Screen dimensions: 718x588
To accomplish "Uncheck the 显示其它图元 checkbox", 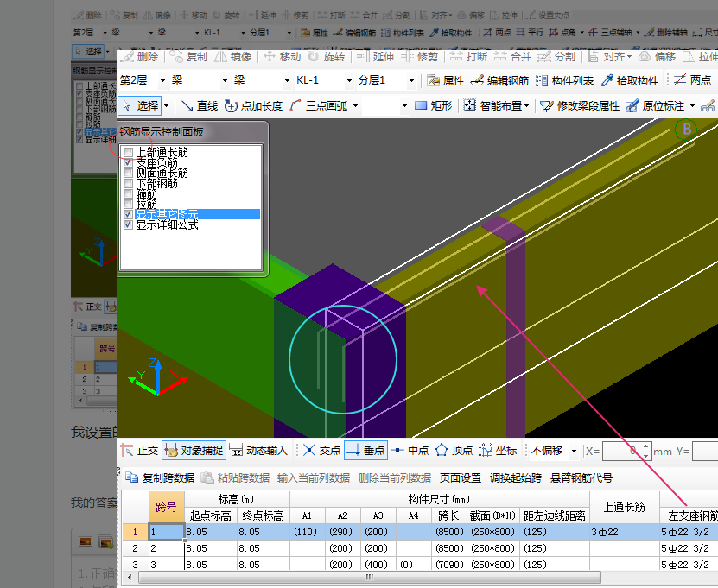I will (x=128, y=214).
